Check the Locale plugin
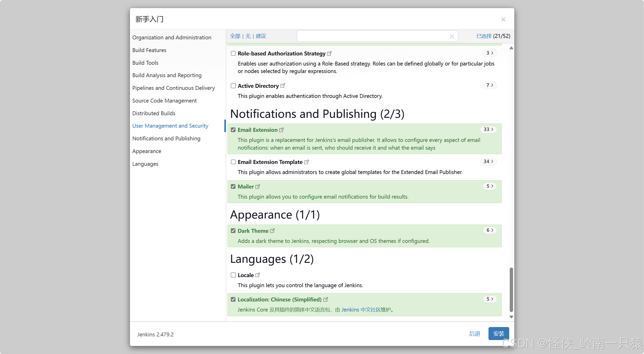The width and height of the screenshot is (644, 354). [x=233, y=275]
